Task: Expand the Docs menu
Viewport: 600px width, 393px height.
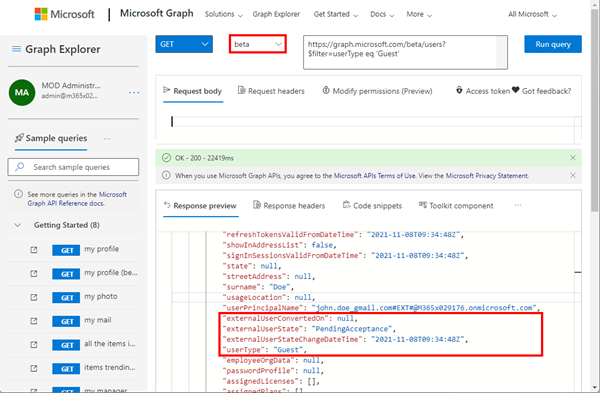Action: tap(382, 14)
